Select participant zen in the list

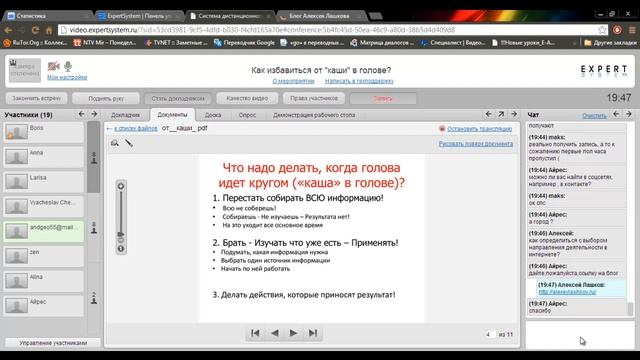pyautogui.click(x=43, y=256)
